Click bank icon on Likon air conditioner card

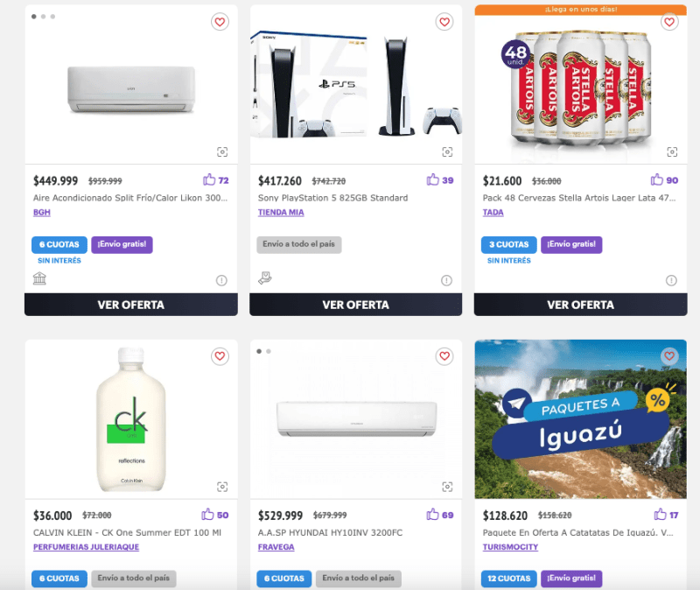39,278
